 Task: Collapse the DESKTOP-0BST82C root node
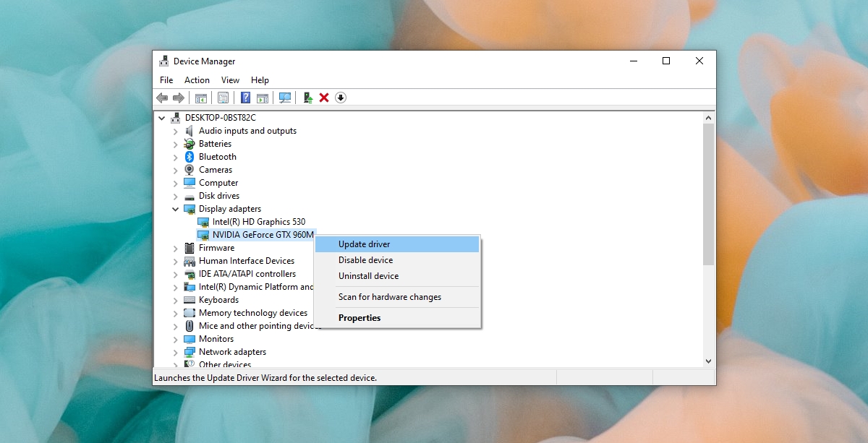click(161, 118)
